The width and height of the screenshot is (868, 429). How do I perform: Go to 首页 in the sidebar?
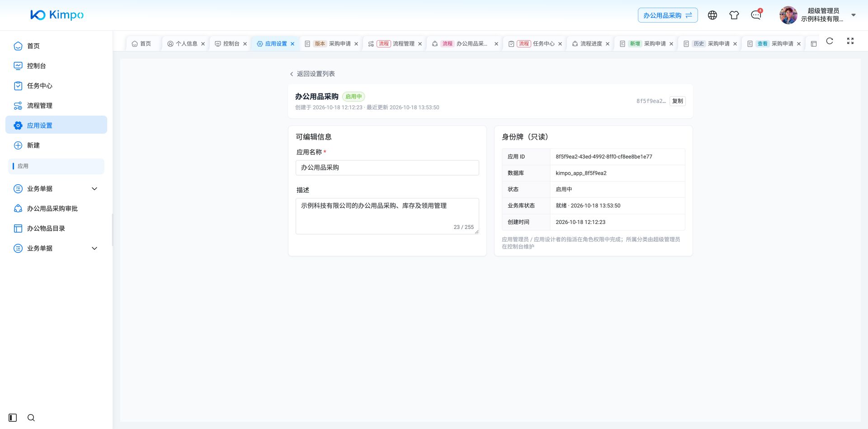click(56, 46)
